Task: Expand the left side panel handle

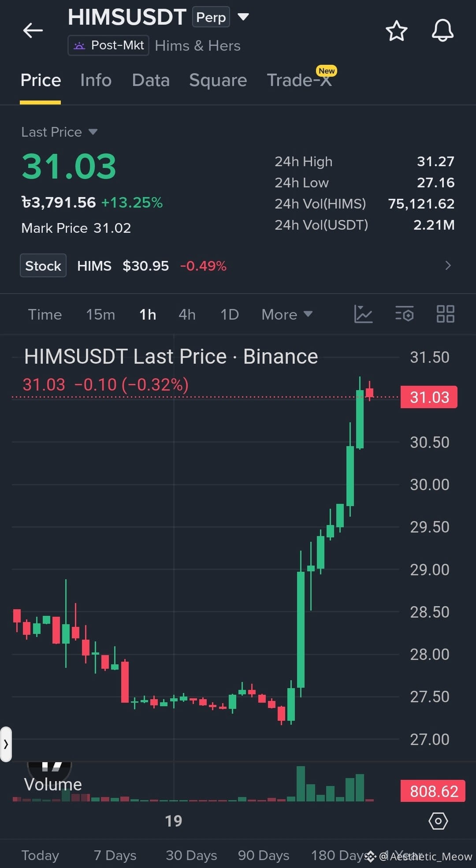Action: [6, 745]
